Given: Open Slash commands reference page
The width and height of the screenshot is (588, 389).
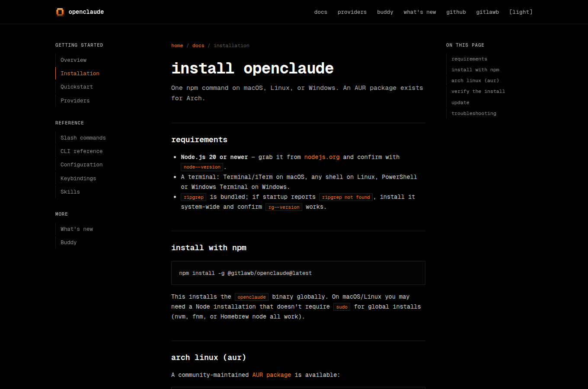Looking at the screenshot, I should [x=83, y=138].
